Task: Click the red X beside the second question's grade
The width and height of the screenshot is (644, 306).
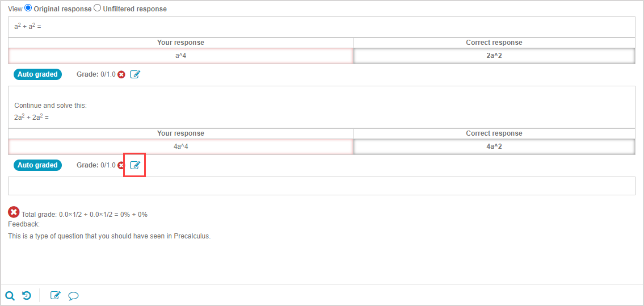Action: (x=121, y=165)
